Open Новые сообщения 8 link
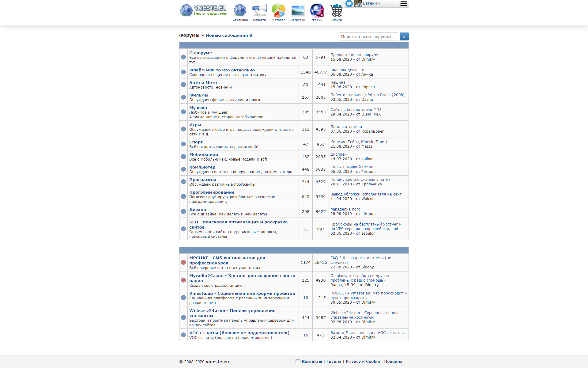Screen dimensions: 588x368 [229, 35]
